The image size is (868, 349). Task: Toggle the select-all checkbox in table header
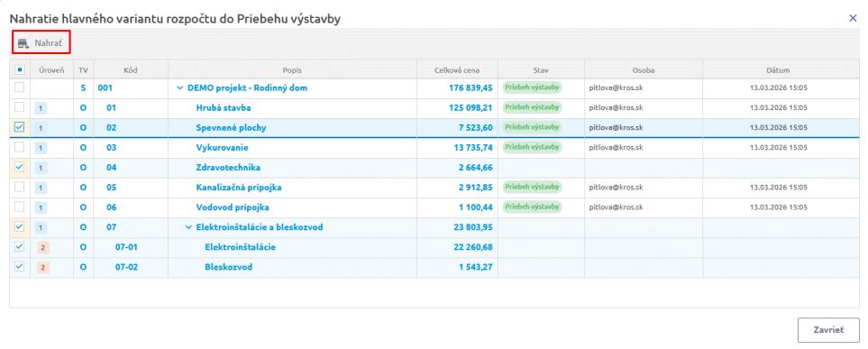pos(19,70)
